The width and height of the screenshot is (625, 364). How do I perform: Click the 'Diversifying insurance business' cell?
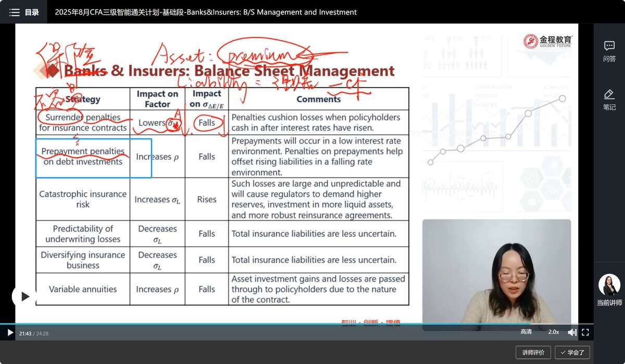(83, 260)
